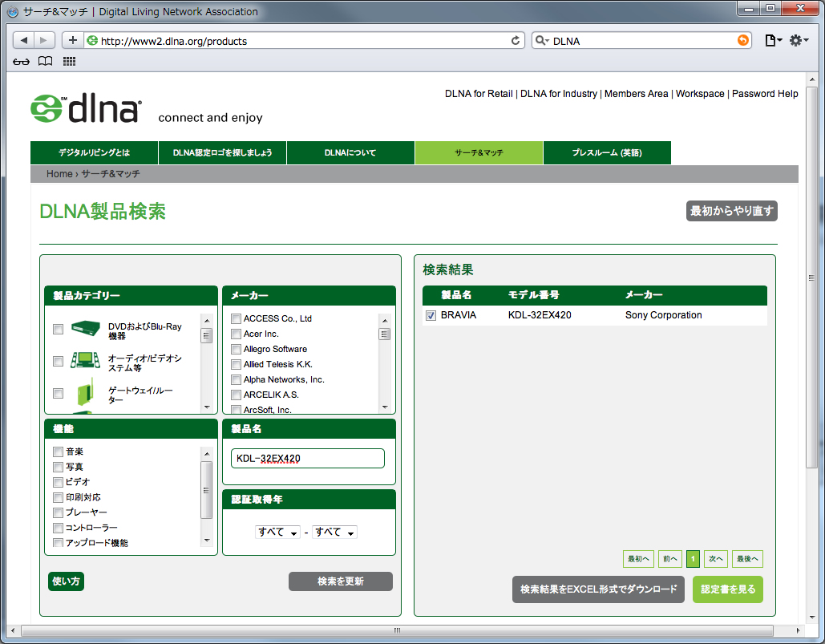
Task: Click the 製品名 text field containing KDL-32EX420
Action: (308, 458)
